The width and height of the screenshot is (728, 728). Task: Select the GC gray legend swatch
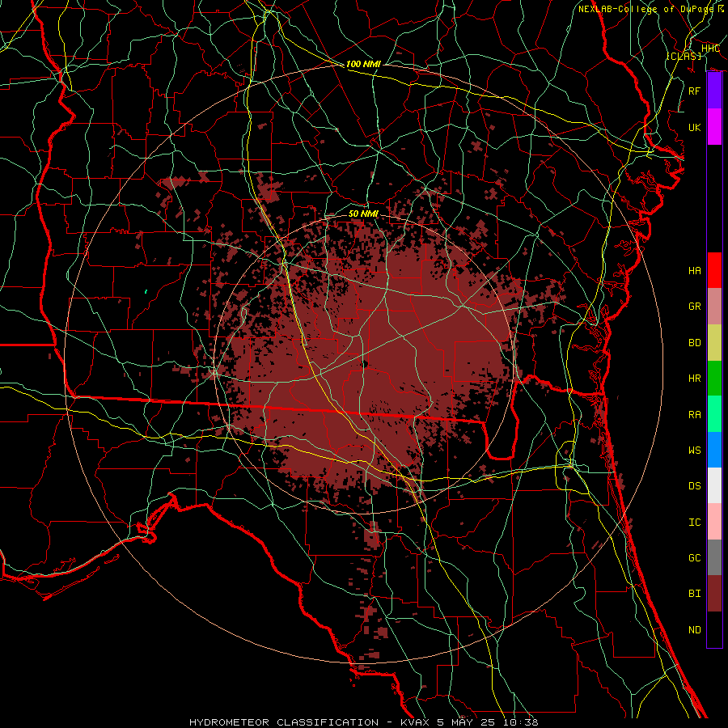click(714, 557)
